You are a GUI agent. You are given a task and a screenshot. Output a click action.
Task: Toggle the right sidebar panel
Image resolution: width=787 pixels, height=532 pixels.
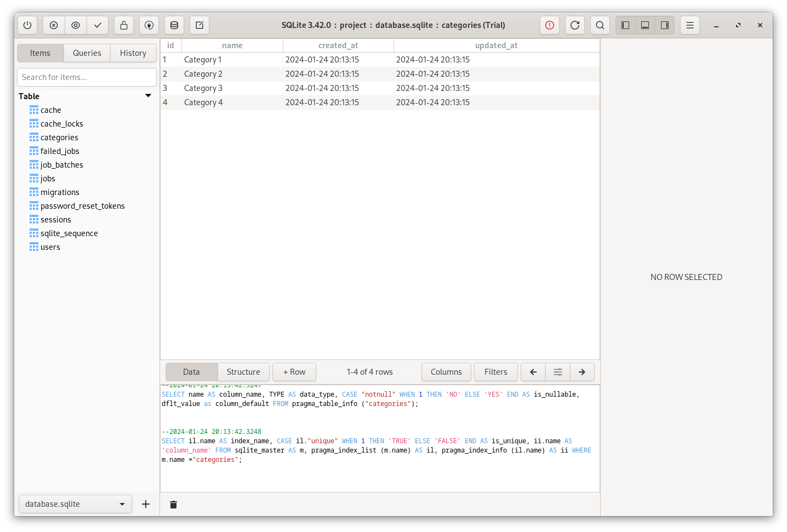(x=665, y=25)
